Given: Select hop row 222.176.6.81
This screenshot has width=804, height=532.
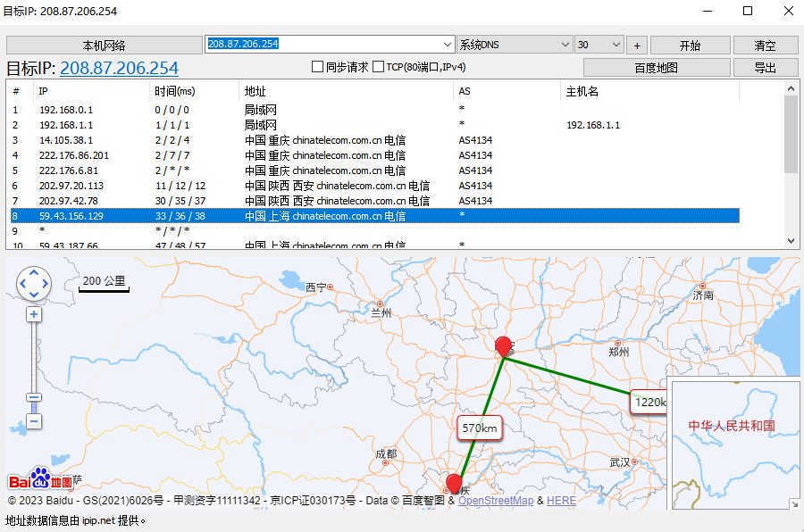Looking at the screenshot, I should [375, 170].
